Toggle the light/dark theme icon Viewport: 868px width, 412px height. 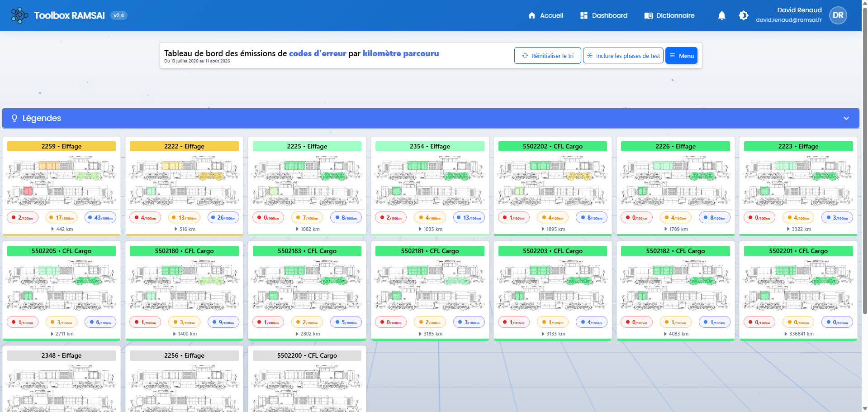click(743, 15)
